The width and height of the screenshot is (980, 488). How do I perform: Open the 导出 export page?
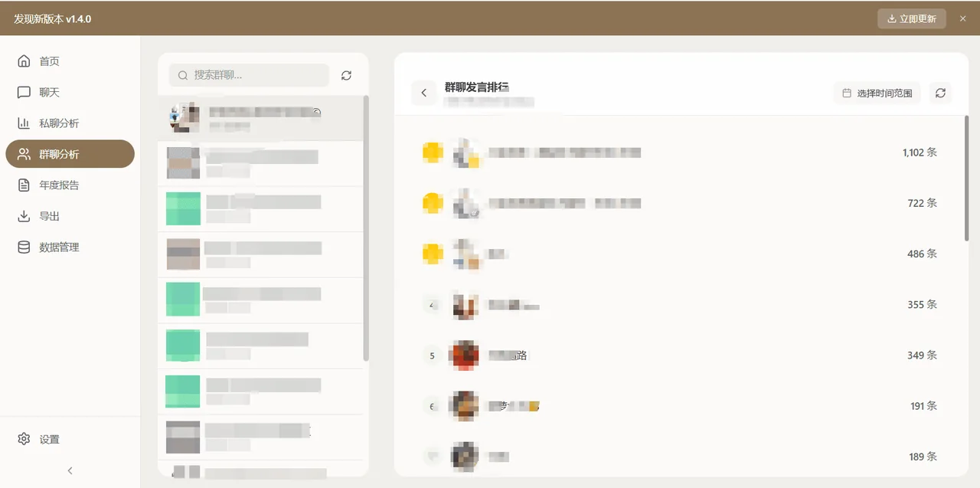click(x=70, y=216)
